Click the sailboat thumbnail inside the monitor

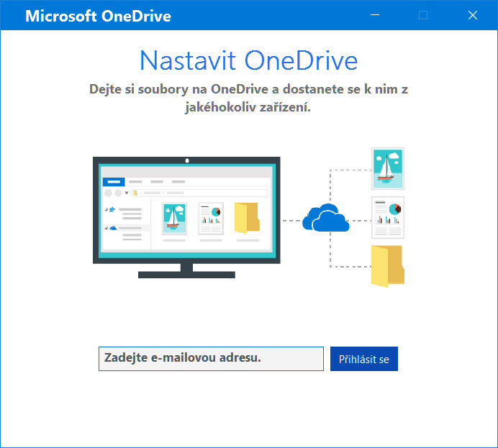pos(173,218)
